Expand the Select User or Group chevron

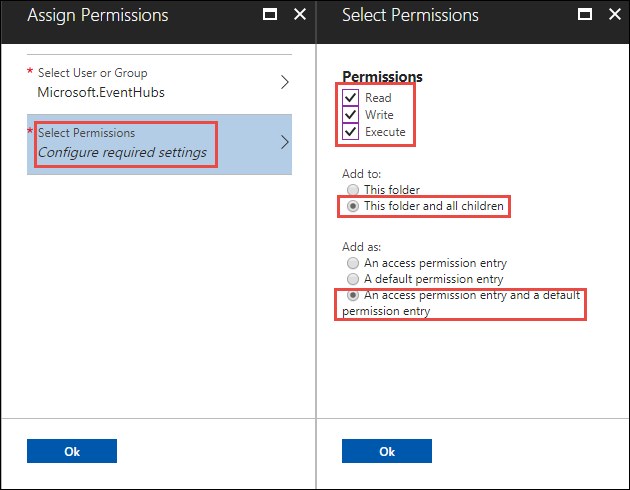(284, 83)
